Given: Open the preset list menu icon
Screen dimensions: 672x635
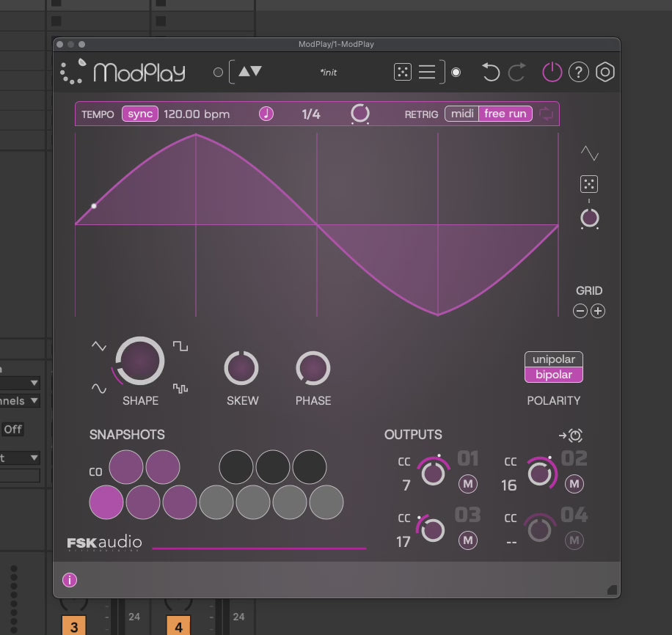Looking at the screenshot, I should pos(427,72).
